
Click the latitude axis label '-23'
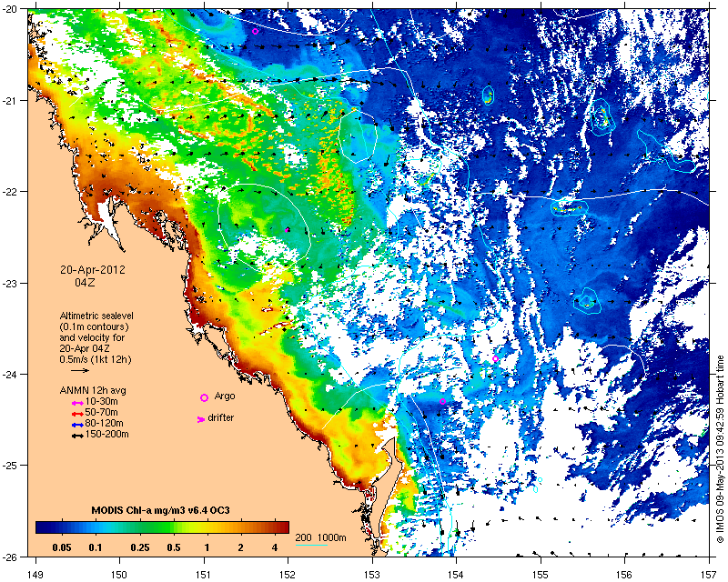[x=10, y=283]
